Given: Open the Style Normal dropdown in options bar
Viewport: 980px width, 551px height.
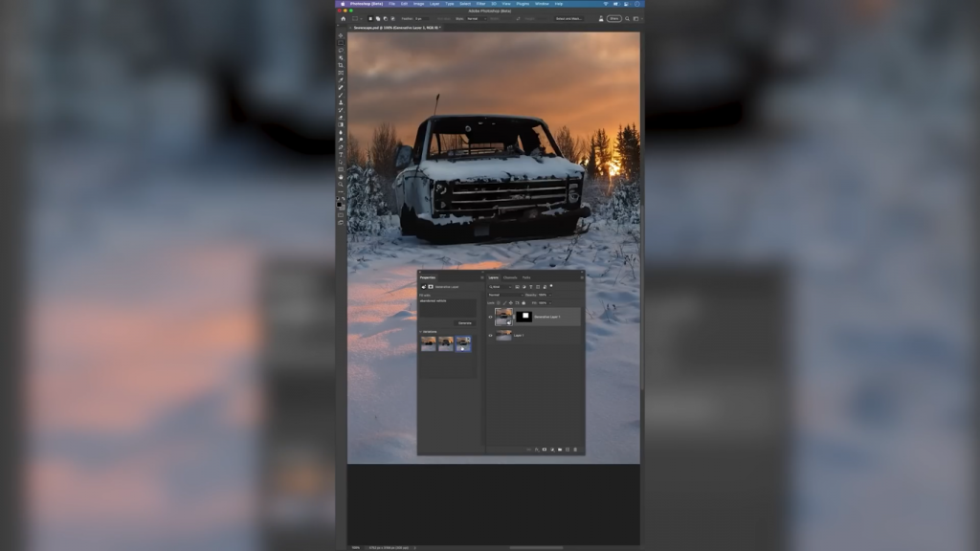Looking at the screenshot, I should click(477, 19).
